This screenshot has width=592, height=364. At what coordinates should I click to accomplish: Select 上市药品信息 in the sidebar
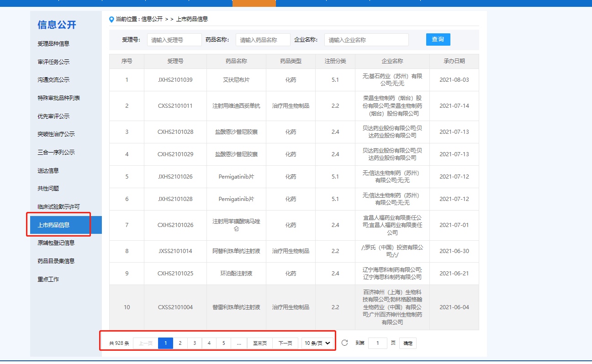tap(53, 225)
